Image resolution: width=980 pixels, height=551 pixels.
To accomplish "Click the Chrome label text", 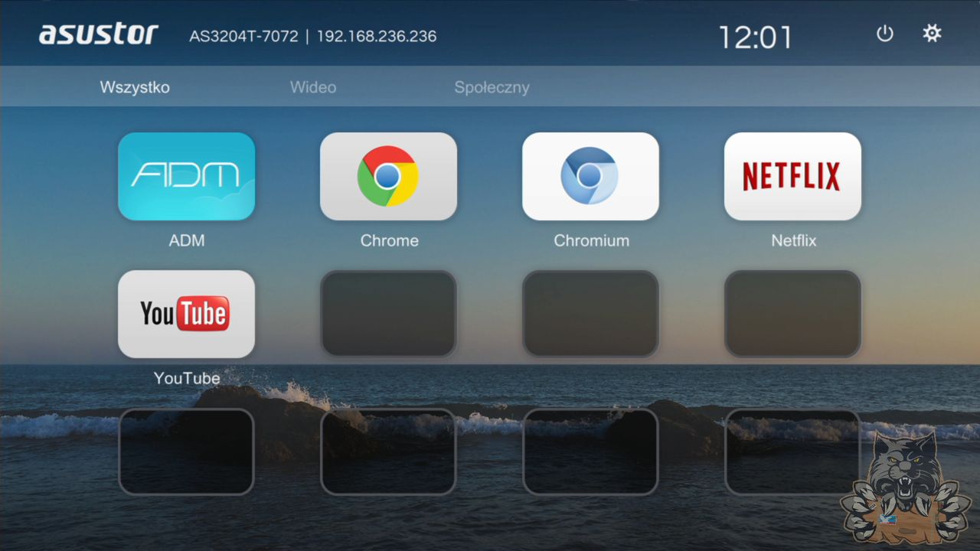I will 389,240.
